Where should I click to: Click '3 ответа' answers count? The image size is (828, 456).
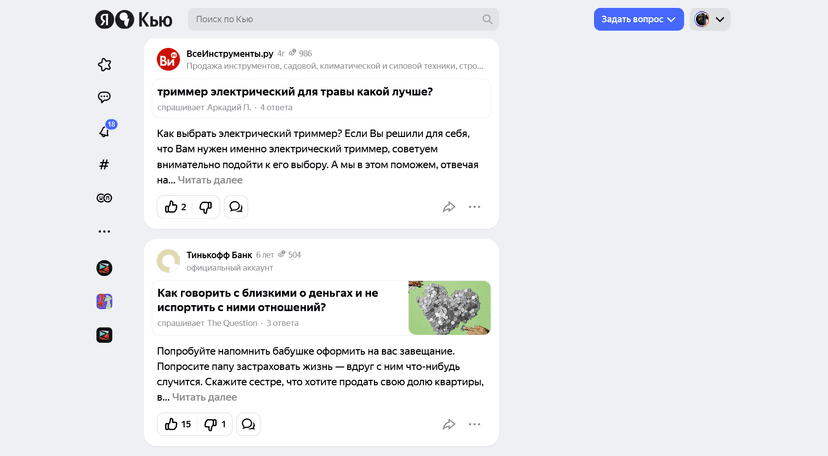[283, 323]
